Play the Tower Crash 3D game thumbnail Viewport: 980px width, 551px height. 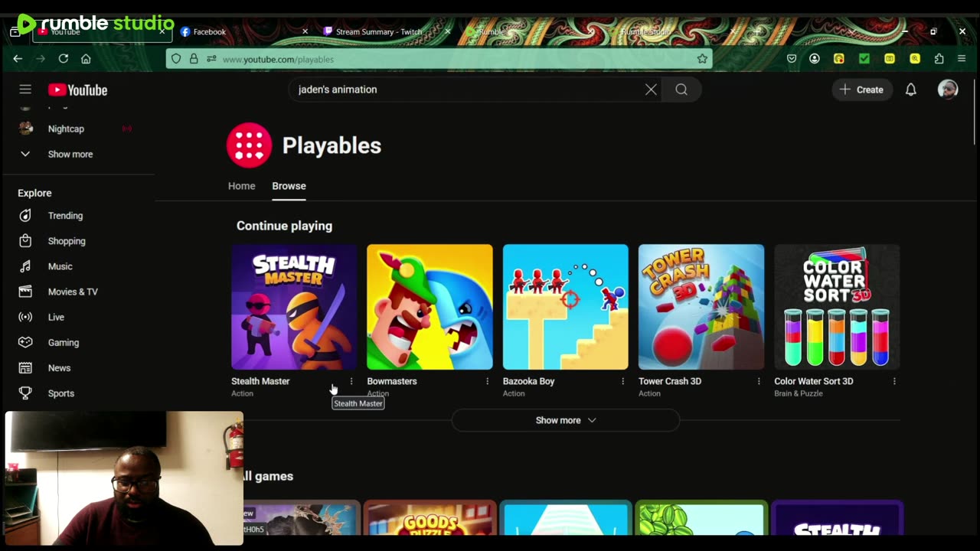701,307
